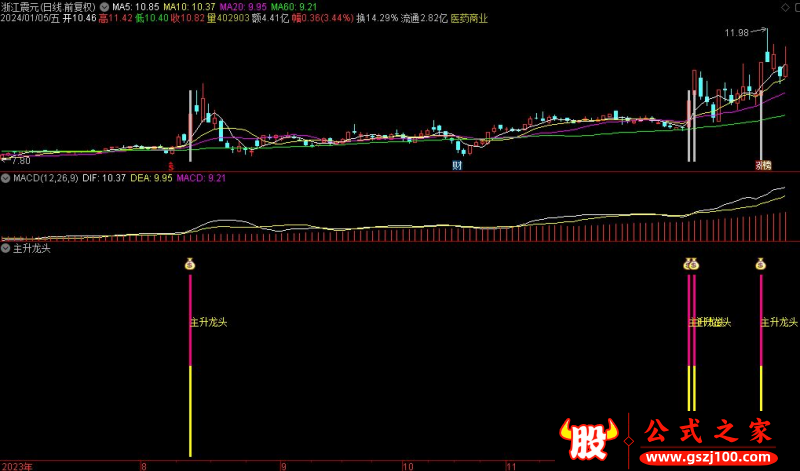Click the 2023年 label on time axis
800x471 pixels.
tap(16, 466)
